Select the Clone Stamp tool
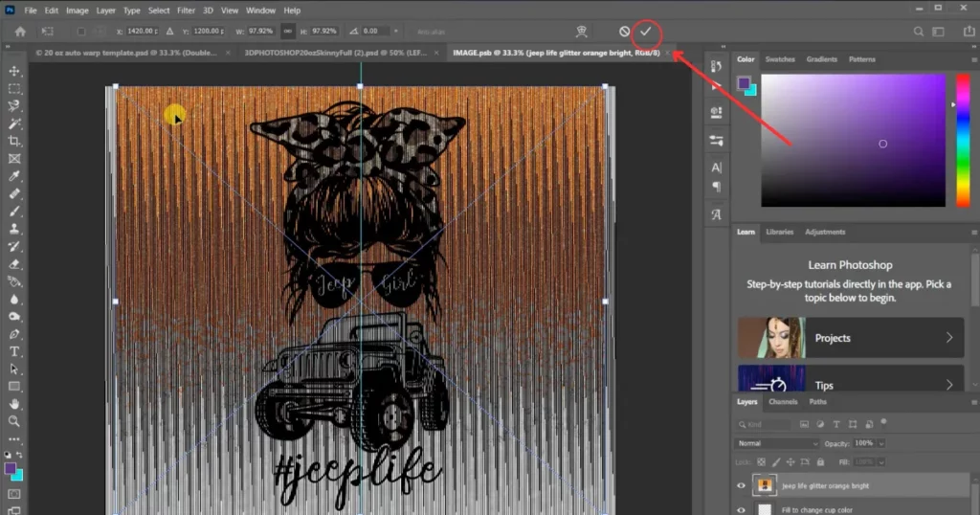 (x=14, y=229)
